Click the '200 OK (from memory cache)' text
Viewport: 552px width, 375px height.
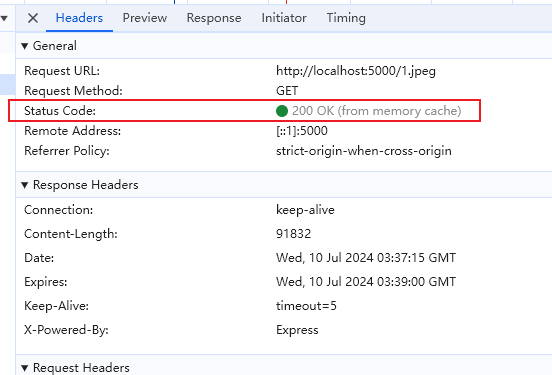pos(376,111)
